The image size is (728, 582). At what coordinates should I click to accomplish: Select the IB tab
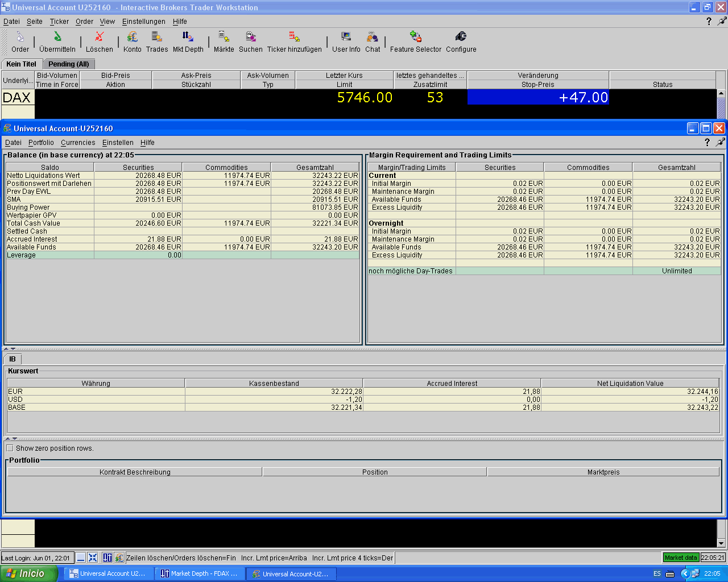point(13,359)
